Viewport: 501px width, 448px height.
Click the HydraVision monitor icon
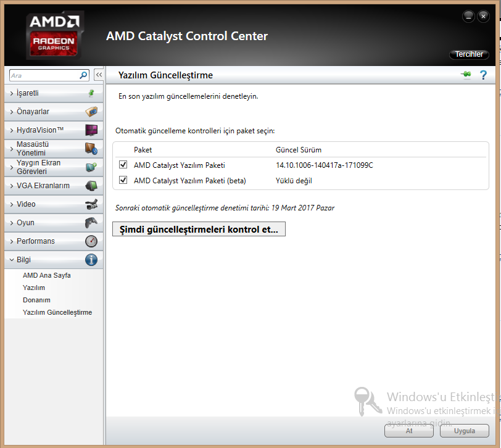(91, 130)
